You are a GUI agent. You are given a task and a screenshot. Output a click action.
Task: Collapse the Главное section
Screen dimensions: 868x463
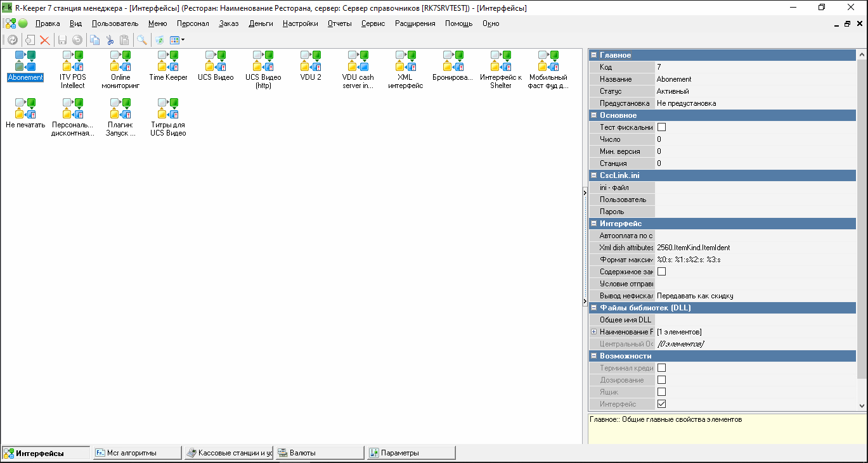[593, 55]
